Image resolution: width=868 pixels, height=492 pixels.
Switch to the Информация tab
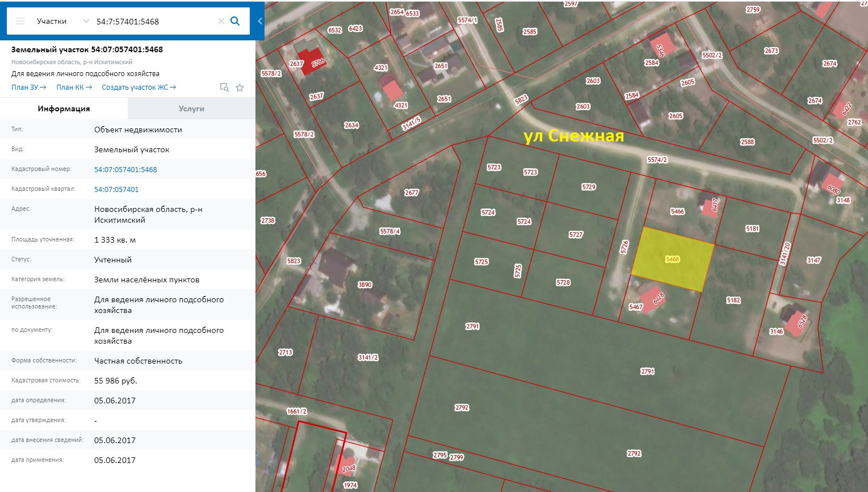click(64, 109)
